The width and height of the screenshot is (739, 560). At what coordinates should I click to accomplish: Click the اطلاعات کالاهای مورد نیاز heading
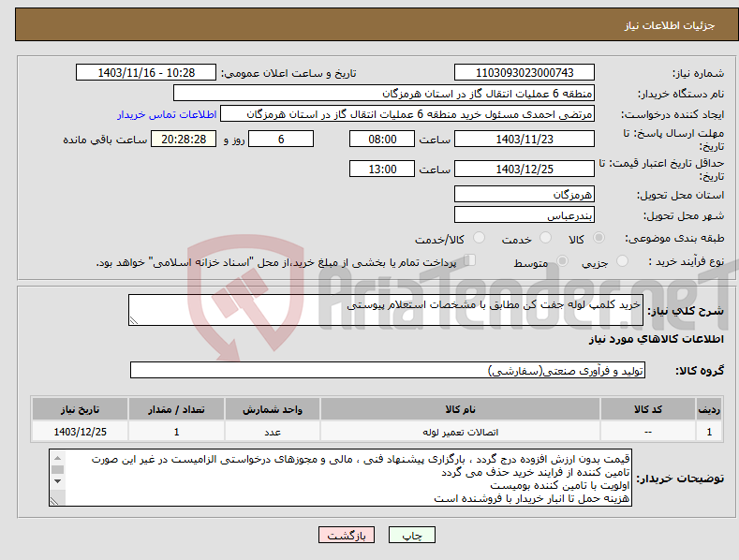pos(656,339)
